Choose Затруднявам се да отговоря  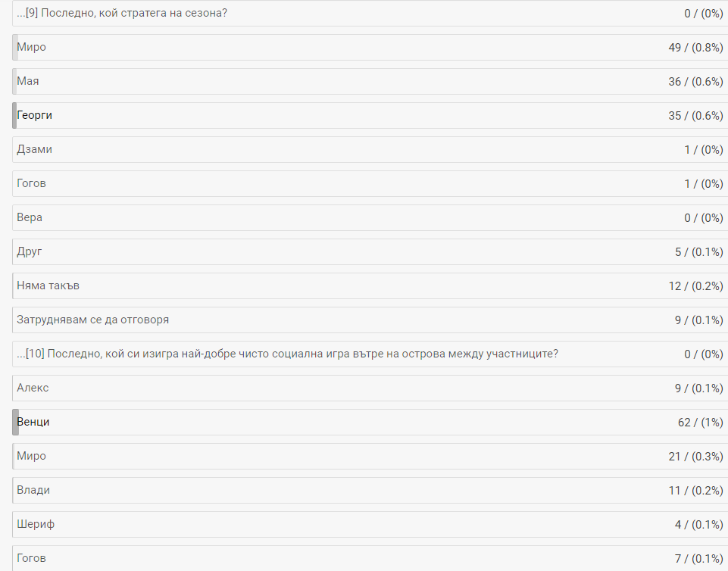(370, 320)
